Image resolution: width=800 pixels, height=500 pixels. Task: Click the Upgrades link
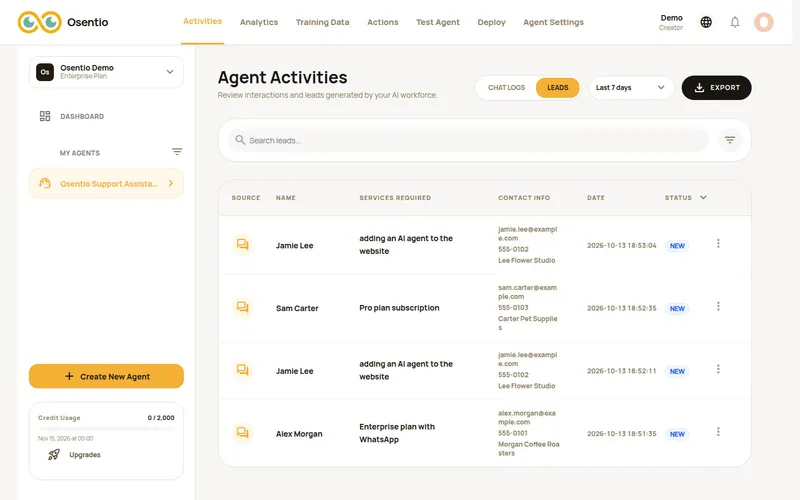(x=85, y=455)
